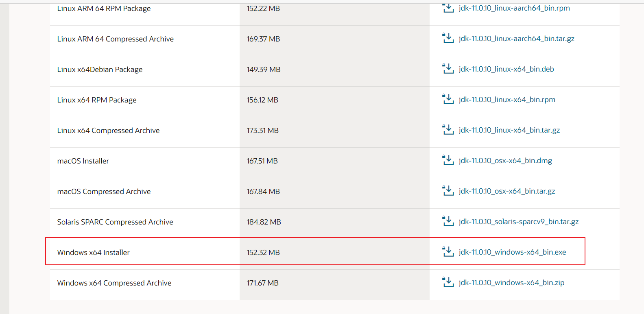The height and width of the screenshot is (314, 644).
Task: Click the 171.67 MB file size
Action: [263, 283]
